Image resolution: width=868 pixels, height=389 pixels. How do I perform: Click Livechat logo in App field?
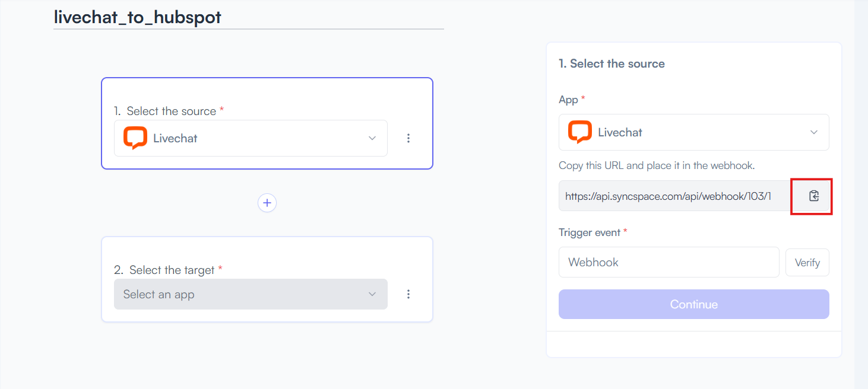[579, 132]
